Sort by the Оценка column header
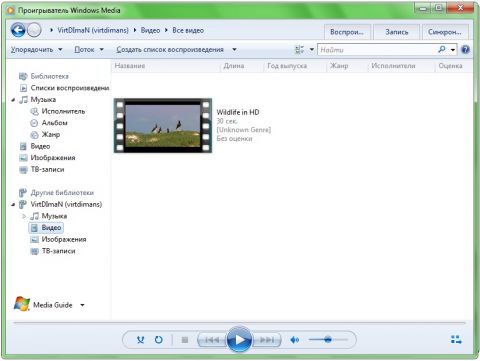The height and width of the screenshot is (361, 480). pos(453,66)
